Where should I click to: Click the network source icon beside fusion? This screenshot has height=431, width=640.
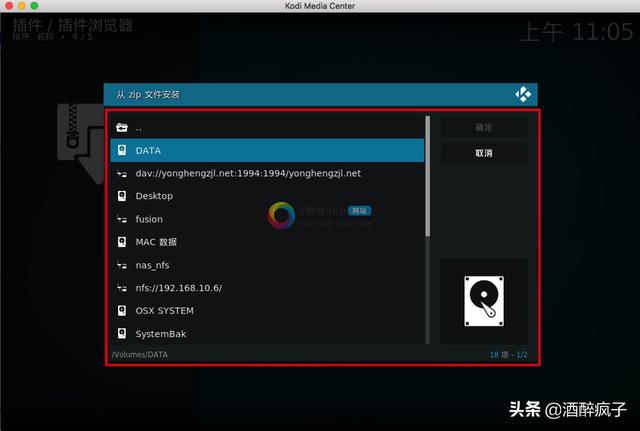(122, 219)
